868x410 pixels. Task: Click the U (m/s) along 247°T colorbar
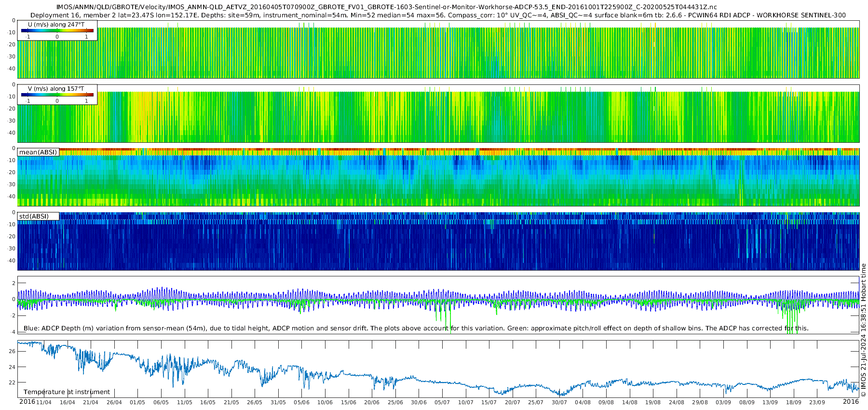[x=57, y=30]
